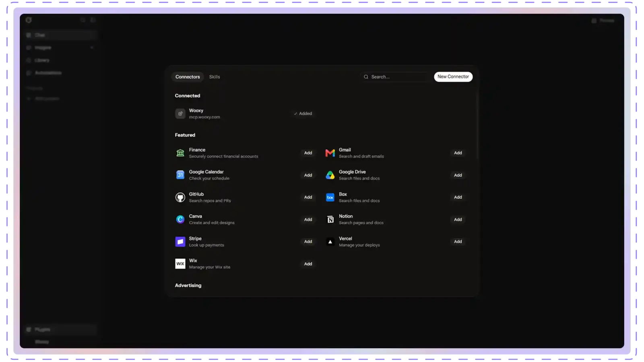Click the Google Drive triangle icon

(330, 175)
